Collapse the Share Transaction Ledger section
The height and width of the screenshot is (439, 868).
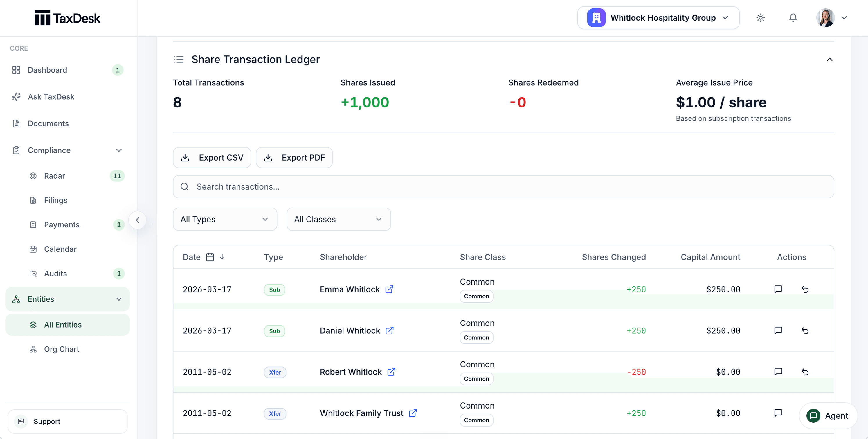829,60
